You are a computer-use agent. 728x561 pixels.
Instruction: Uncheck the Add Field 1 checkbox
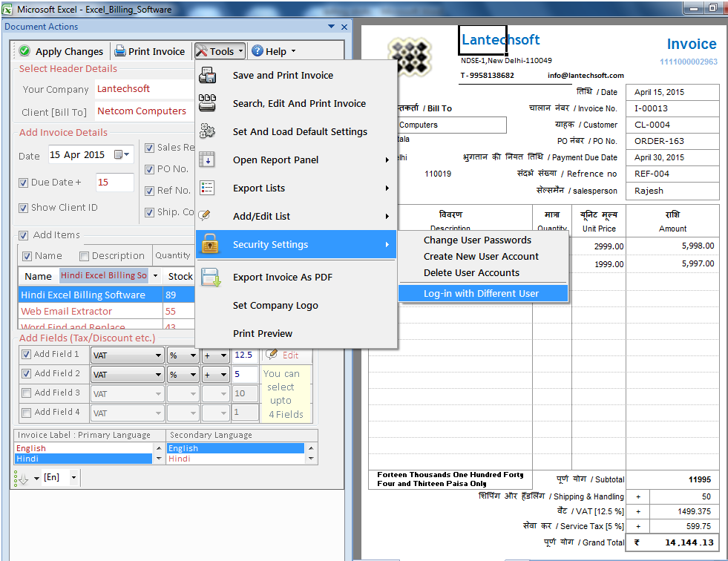pyautogui.click(x=27, y=355)
